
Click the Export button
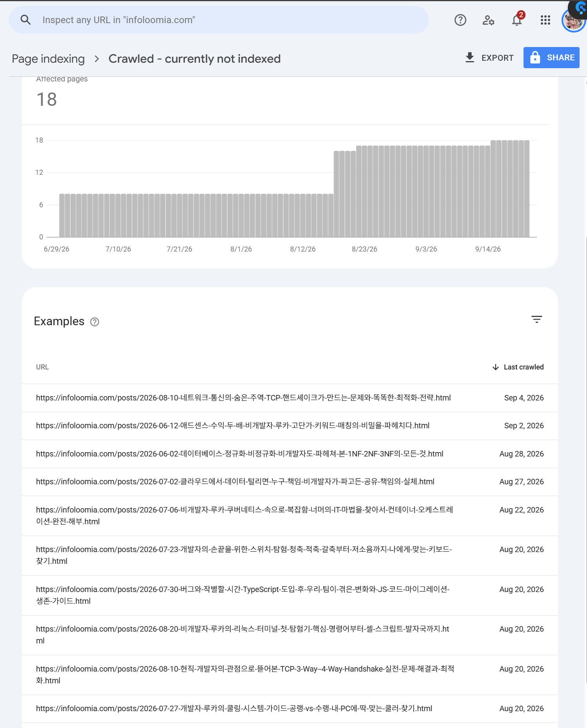point(489,58)
